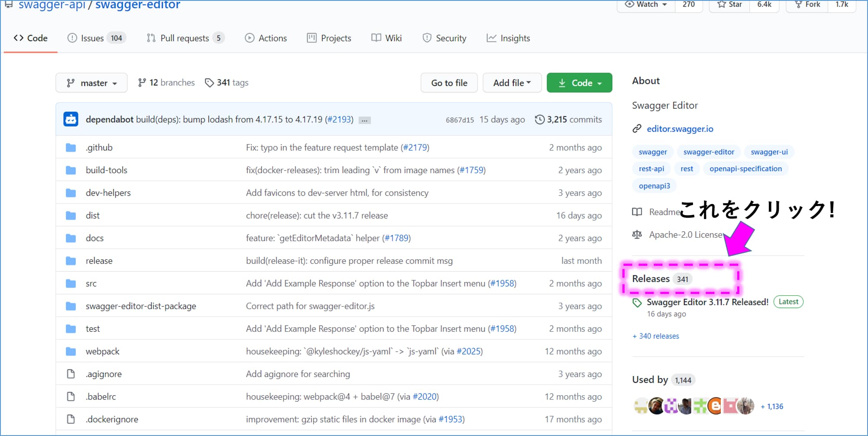The height and width of the screenshot is (436, 868).
Task: Open the Watch dropdown
Action: pos(646,5)
